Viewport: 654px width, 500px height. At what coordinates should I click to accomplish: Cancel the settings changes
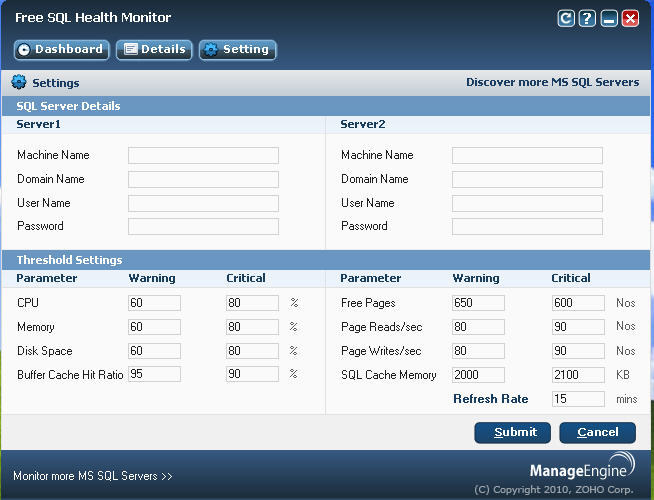coord(597,432)
